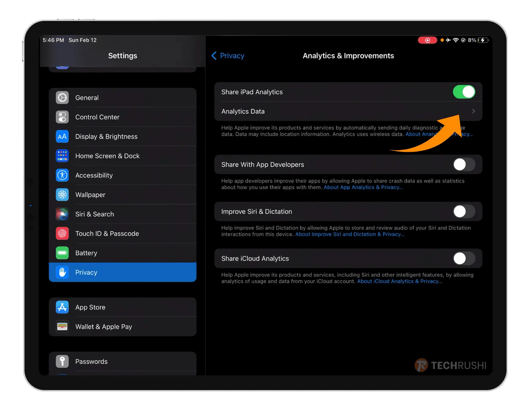Open Display & Brightness settings icon
Screen dimensions: 532x410
click(62, 136)
